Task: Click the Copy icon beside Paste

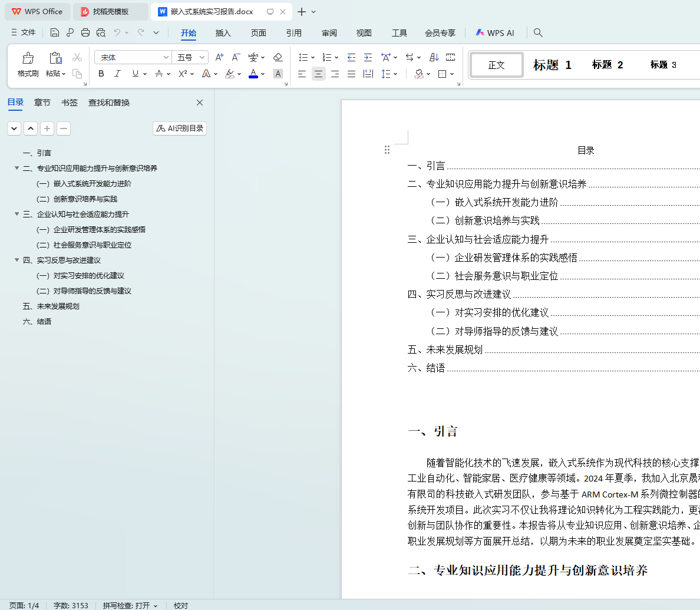Action: click(77, 74)
